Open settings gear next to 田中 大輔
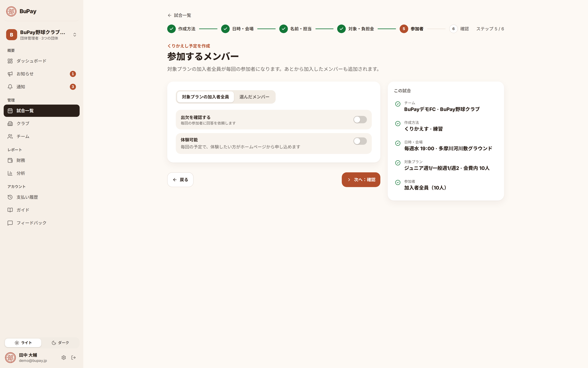Viewport: 588px width, 368px height. click(64, 358)
